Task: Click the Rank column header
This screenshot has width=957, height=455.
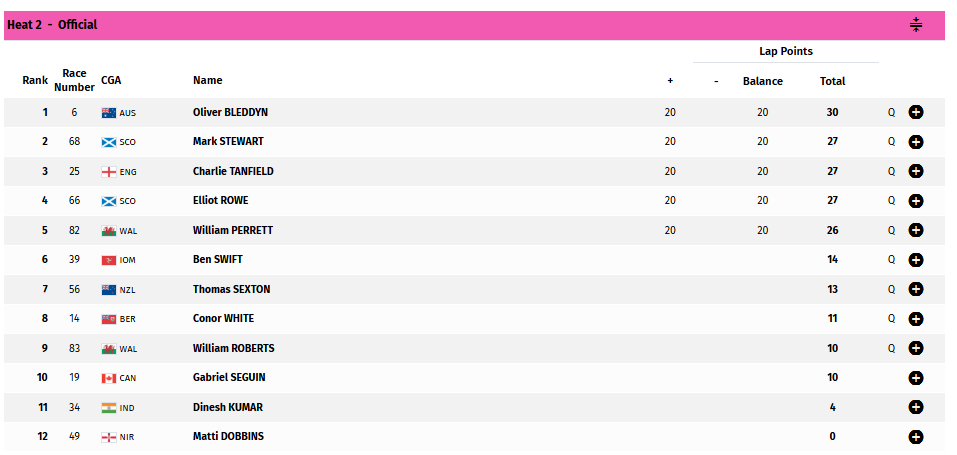Action: pos(35,81)
